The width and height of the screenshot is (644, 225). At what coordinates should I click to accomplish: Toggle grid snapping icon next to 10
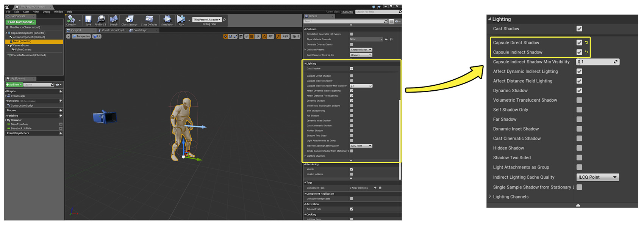252,36
